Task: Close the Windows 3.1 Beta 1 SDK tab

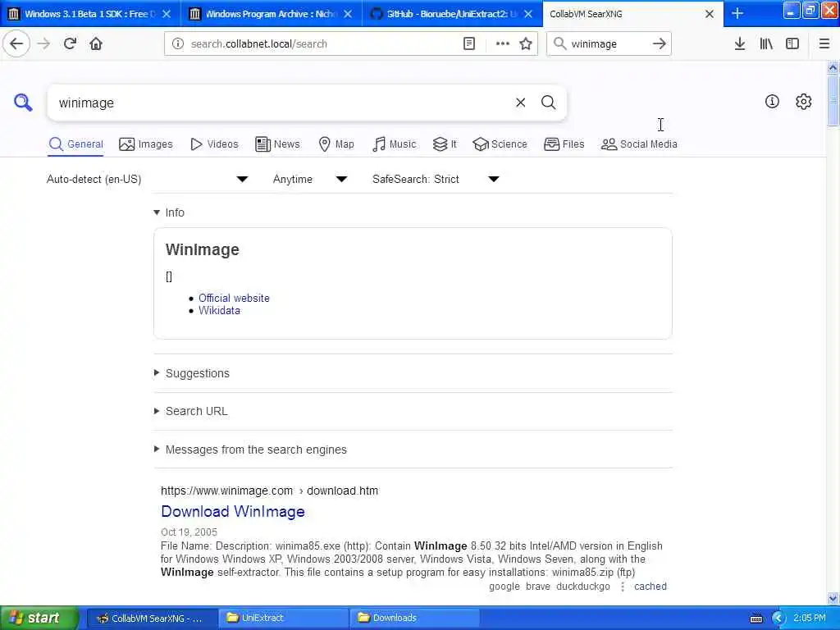Action: (x=167, y=14)
